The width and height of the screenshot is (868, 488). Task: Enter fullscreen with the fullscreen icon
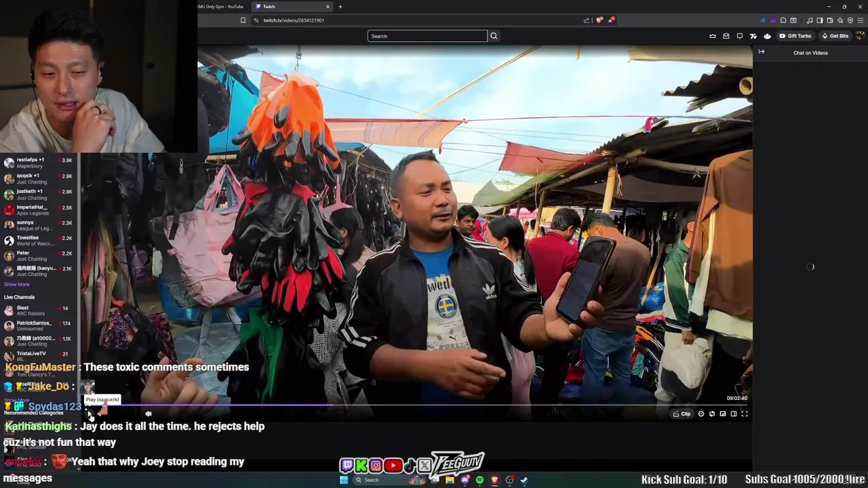pos(745,414)
